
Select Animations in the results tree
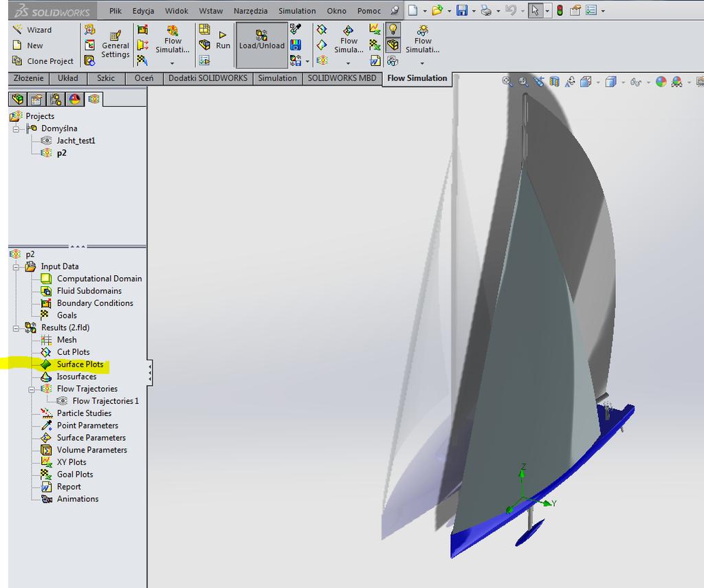click(x=77, y=499)
